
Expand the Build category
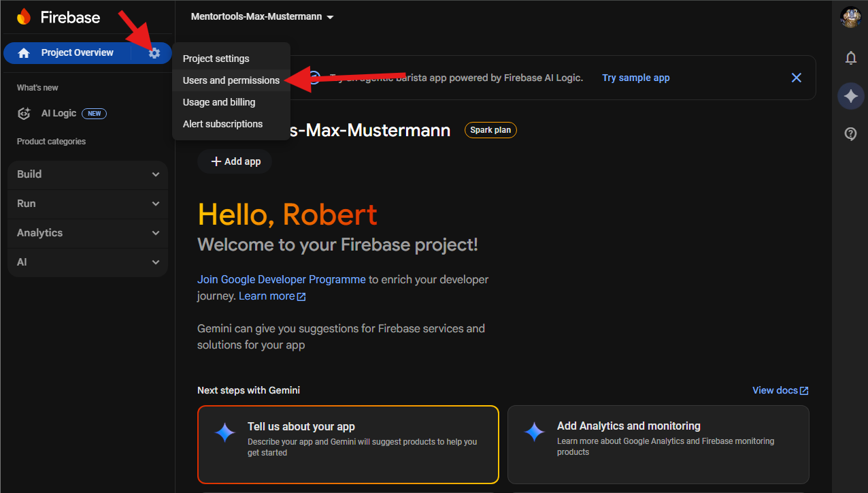point(88,174)
